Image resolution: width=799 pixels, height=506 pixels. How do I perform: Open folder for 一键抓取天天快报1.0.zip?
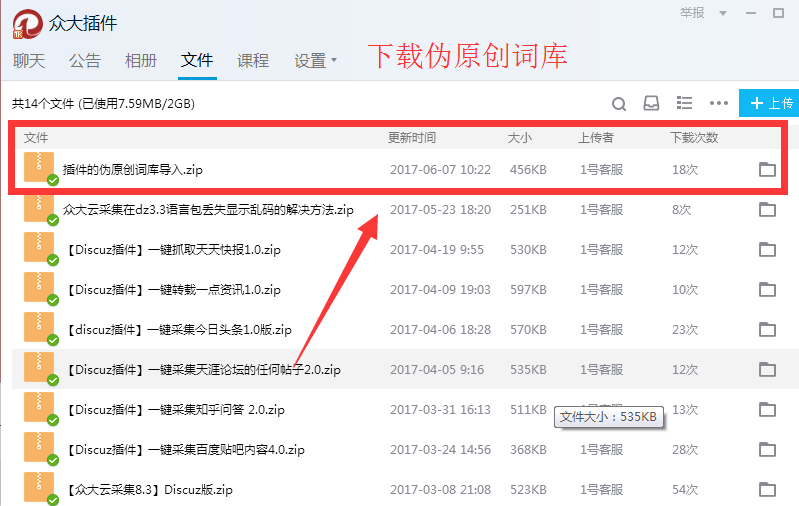click(767, 250)
